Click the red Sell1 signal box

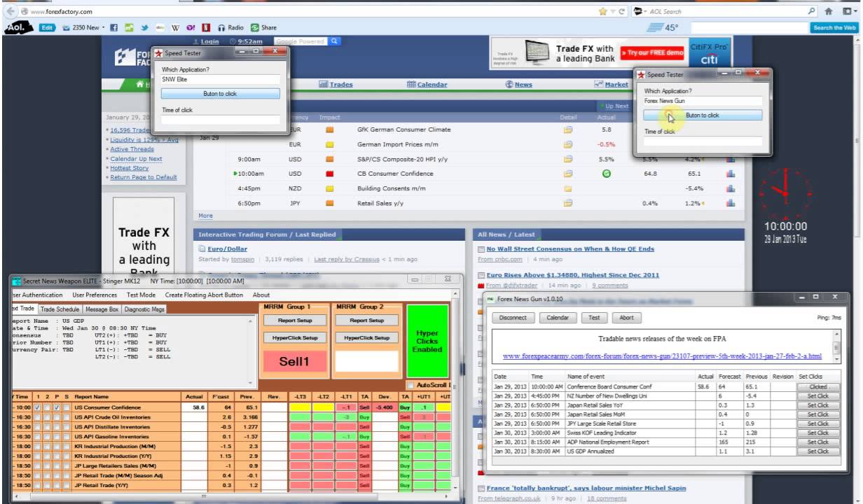click(294, 361)
